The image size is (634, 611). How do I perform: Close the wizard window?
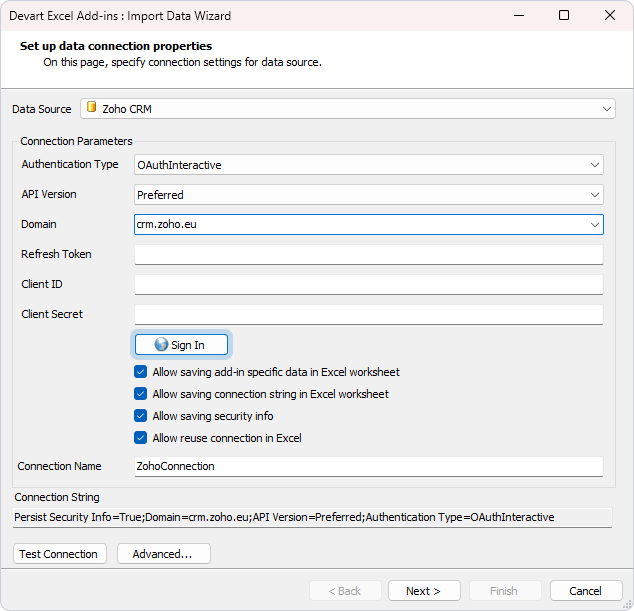pyautogui.click(x=610, y=15)
